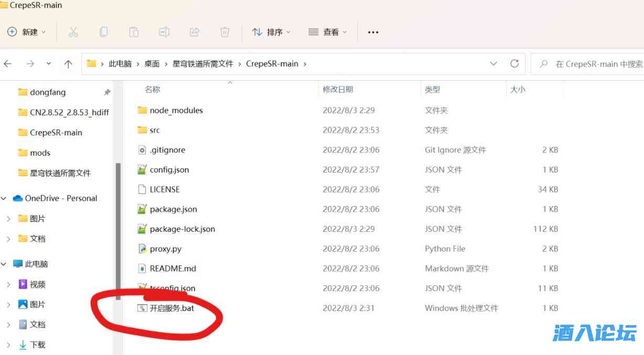This screenshot has height=355, width=644.
Task: Go up one folder level
Action: click(68, 64)
